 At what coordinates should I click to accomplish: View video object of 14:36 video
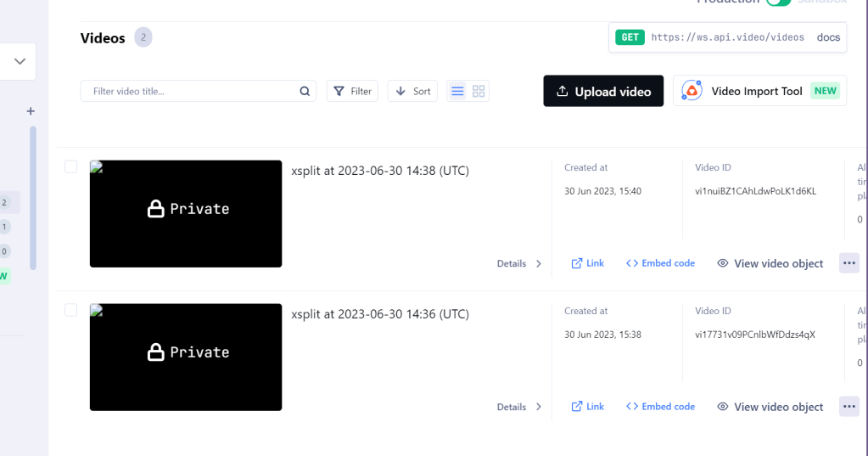pyautogui.click(x=770, y=408)
